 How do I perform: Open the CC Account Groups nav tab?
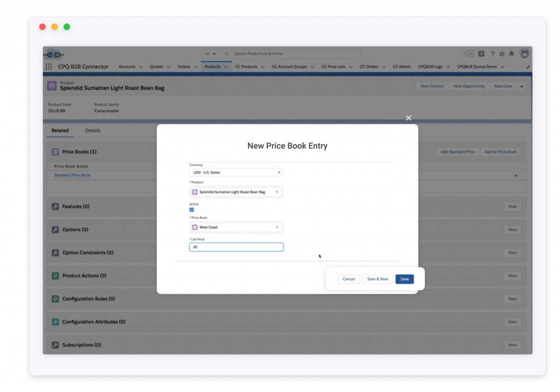click(x=289, y=67)
